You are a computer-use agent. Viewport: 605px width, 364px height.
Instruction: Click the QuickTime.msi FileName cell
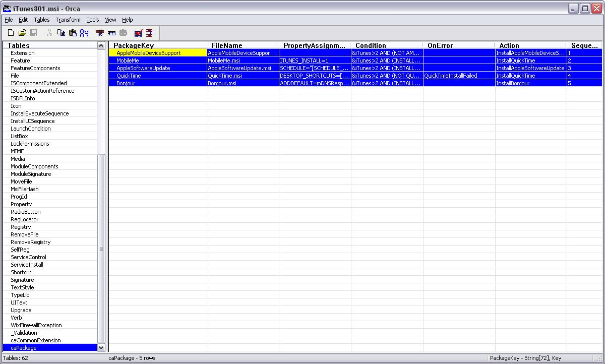243,76
